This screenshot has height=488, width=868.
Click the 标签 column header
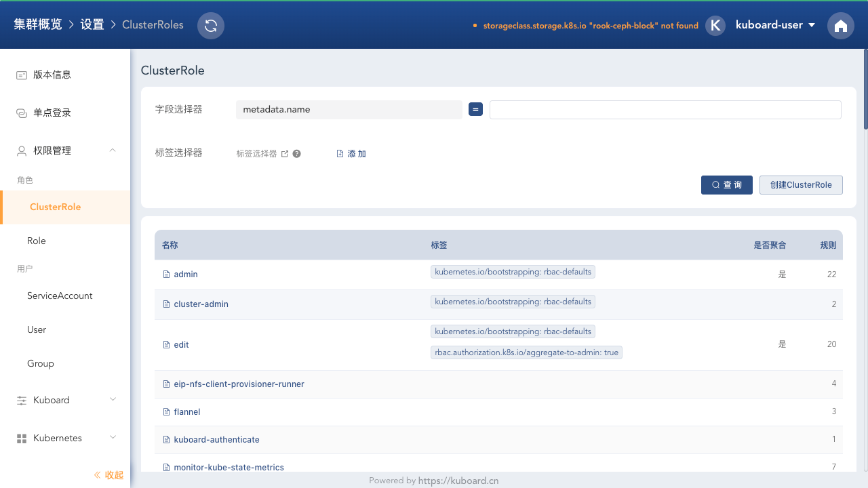(x=439, y=245)
